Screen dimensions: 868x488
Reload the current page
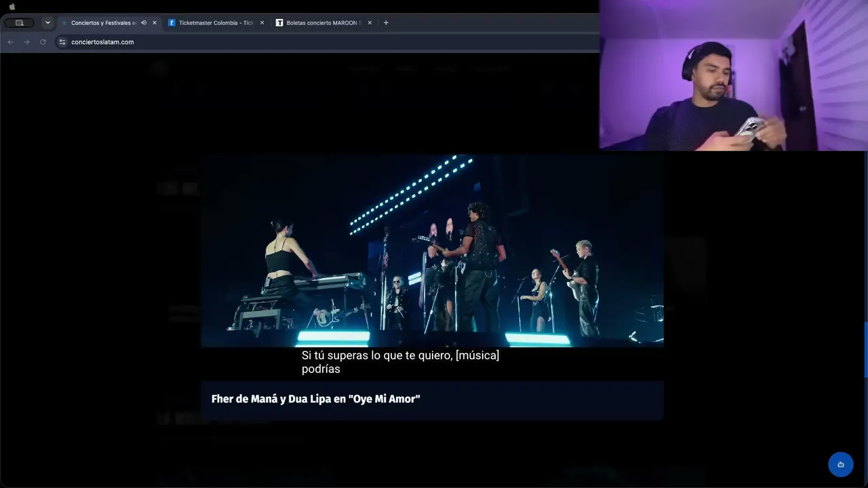43,42
